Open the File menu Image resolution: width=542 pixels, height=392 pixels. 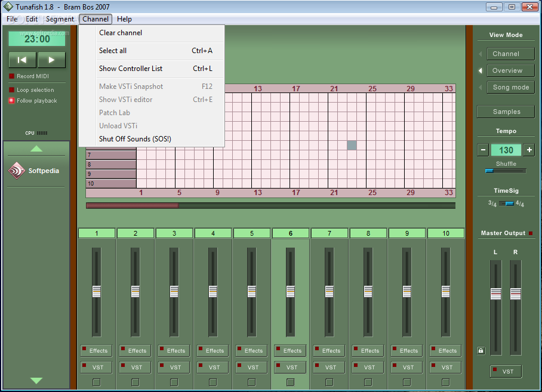pos(12,19)
